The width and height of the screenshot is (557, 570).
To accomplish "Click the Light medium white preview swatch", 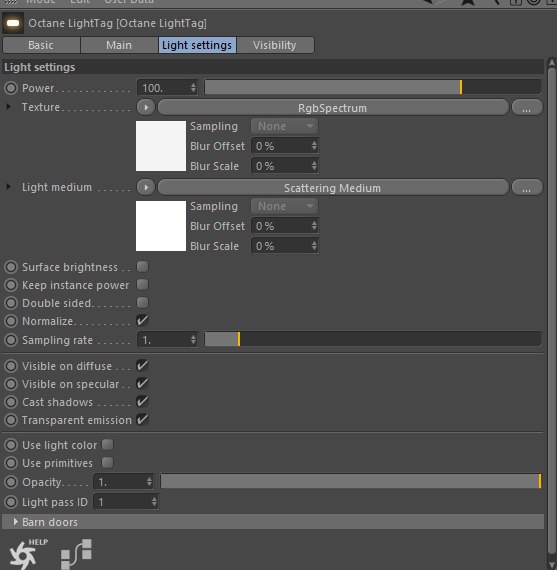I will (x=161, y=226).
